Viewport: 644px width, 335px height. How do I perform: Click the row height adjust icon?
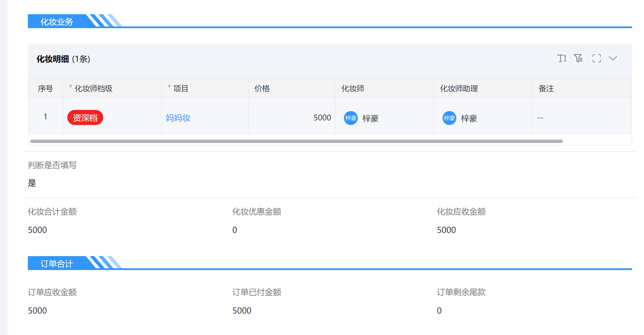click(x=562, y=58)
